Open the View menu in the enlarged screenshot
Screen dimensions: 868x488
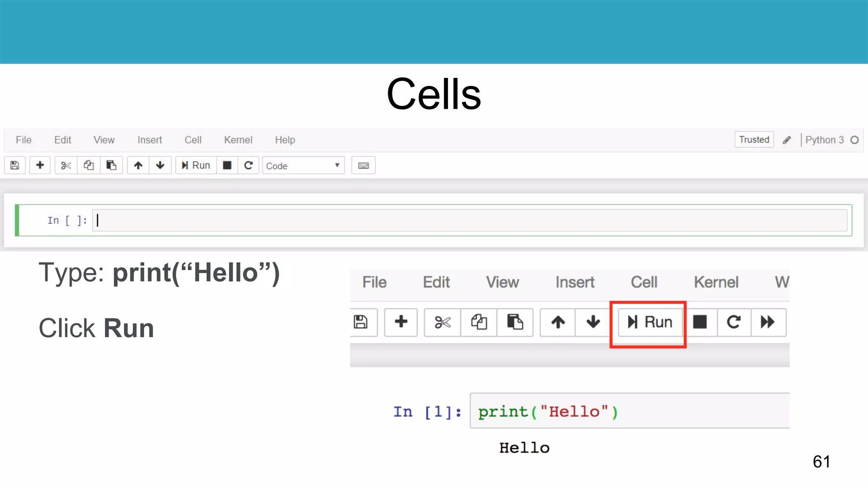[502, 282]
